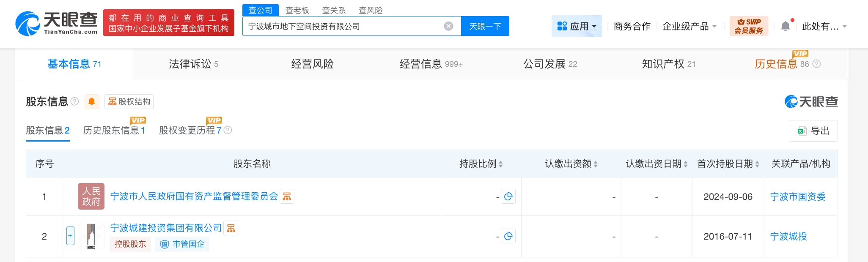
Task: Open equity structure icon beside 宁波市人民政府国有资产监督管理委员会
Action: tap(287, 196)
